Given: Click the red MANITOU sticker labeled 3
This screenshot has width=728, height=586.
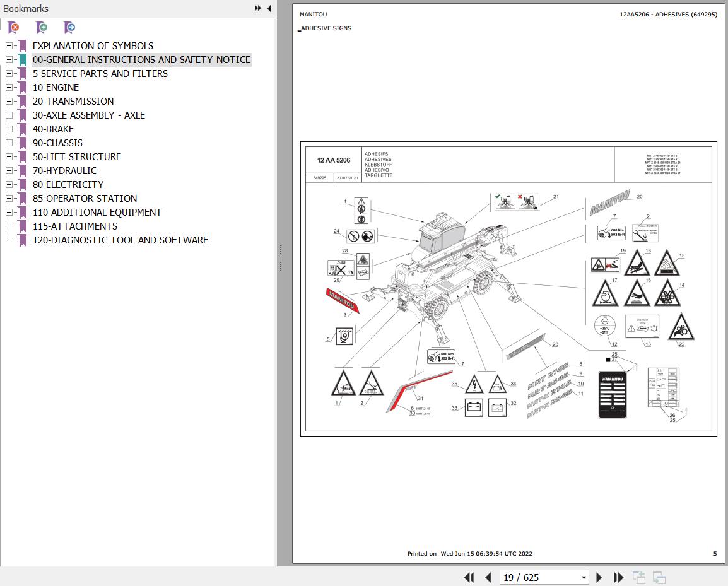Looking at the screenshot, I should click(342, 300).
